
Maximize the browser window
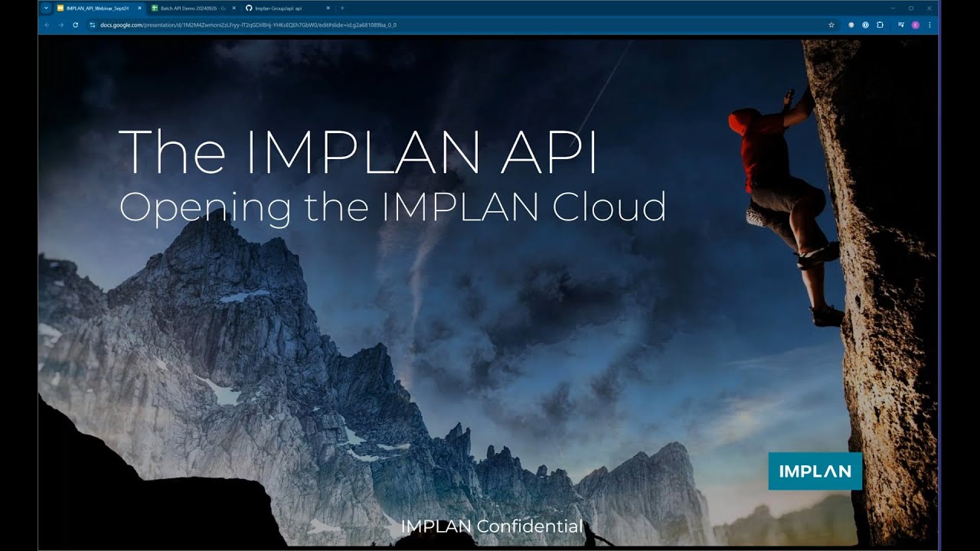(x=911, y=8)
